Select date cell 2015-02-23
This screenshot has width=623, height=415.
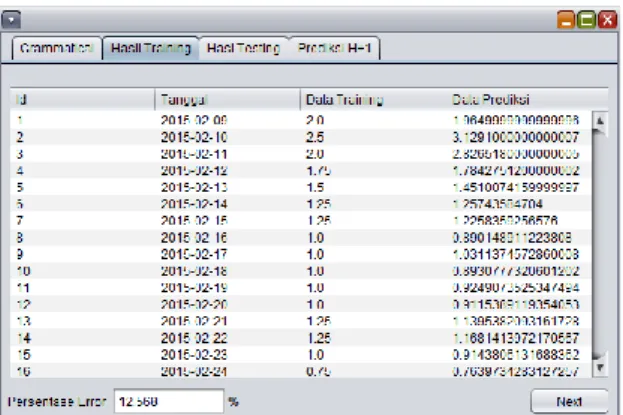point(194,355)
